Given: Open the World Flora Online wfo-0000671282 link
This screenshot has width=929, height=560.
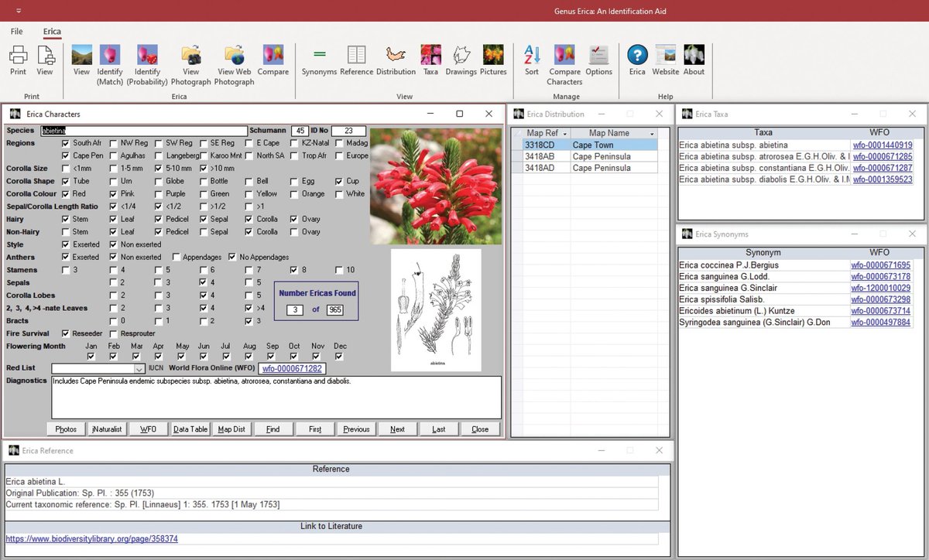Looking at the screenshot, I should tap(292, 369).
